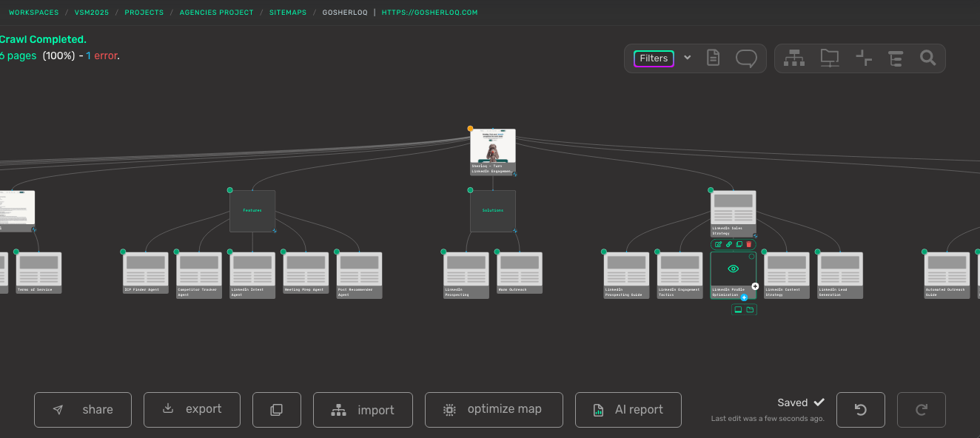Click the export button
This screenshot has width=980, height=438.
192,410
